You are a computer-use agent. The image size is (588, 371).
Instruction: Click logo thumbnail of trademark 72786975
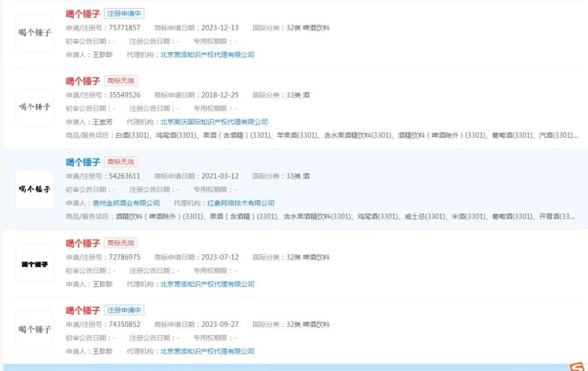(34, 263)
